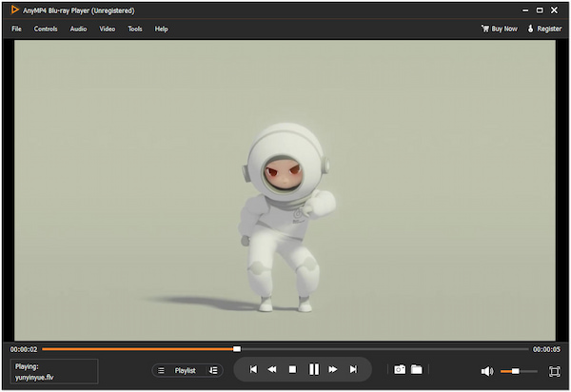Rewind the video

pyautogui.click(x=272, y=369)
